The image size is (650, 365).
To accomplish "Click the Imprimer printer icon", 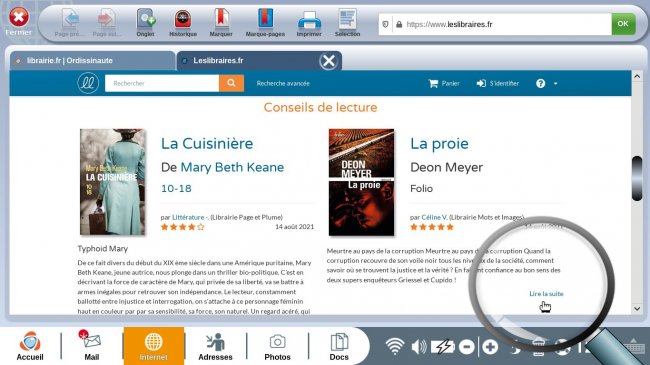I will (309, 20).
